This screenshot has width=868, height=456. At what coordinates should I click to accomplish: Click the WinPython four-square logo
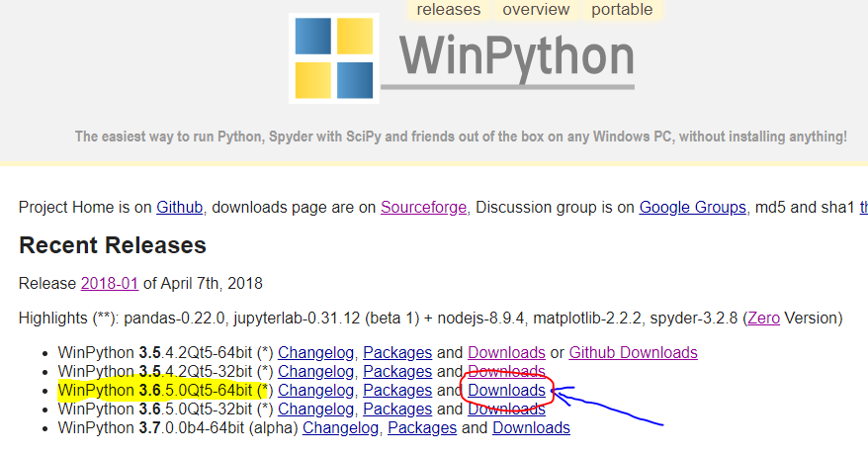pyautogui.click(x=334, y=58)
